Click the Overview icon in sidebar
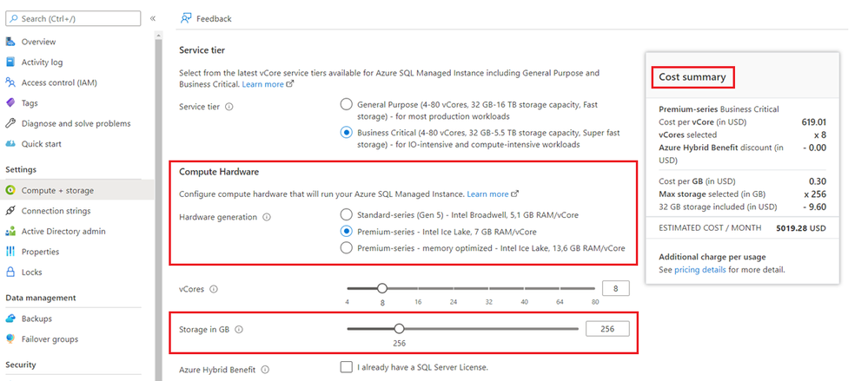 (10, 42)
